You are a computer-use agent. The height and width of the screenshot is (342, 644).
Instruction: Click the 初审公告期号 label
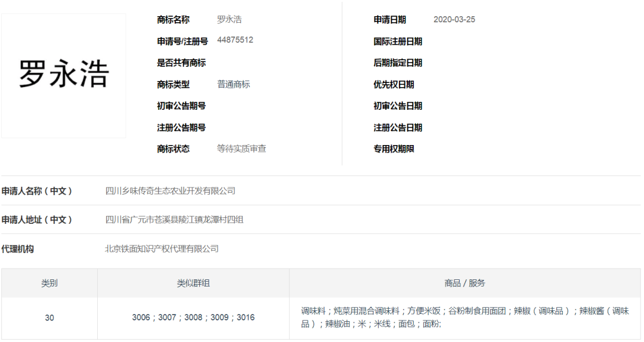point(181,106)
